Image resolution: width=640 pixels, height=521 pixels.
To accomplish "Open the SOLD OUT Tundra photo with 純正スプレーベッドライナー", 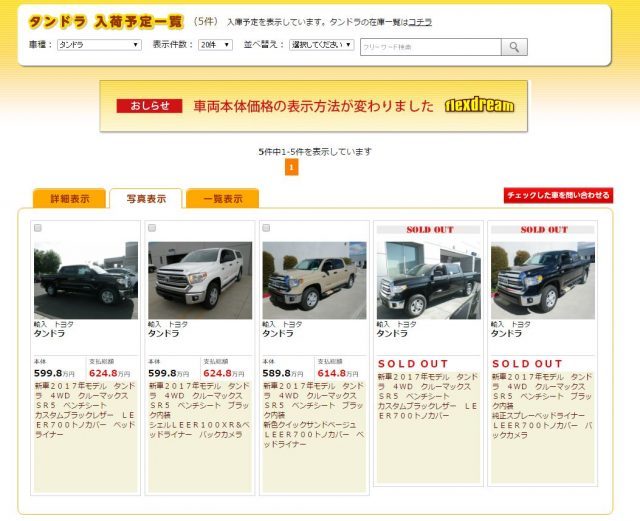I will point(543,280).
